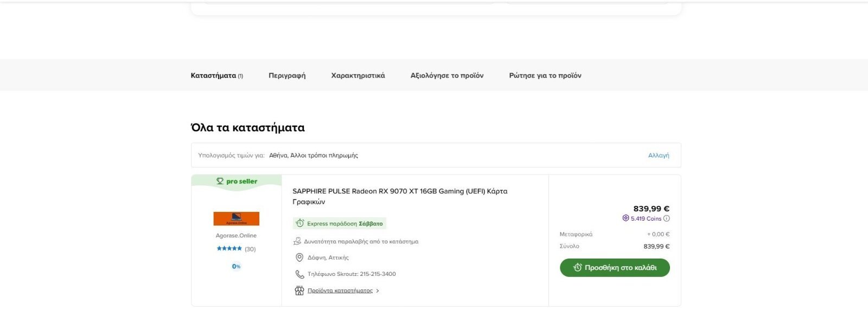Click the telephone handset icon
Viewport: 868px width, 329px height.
(299, 274)
